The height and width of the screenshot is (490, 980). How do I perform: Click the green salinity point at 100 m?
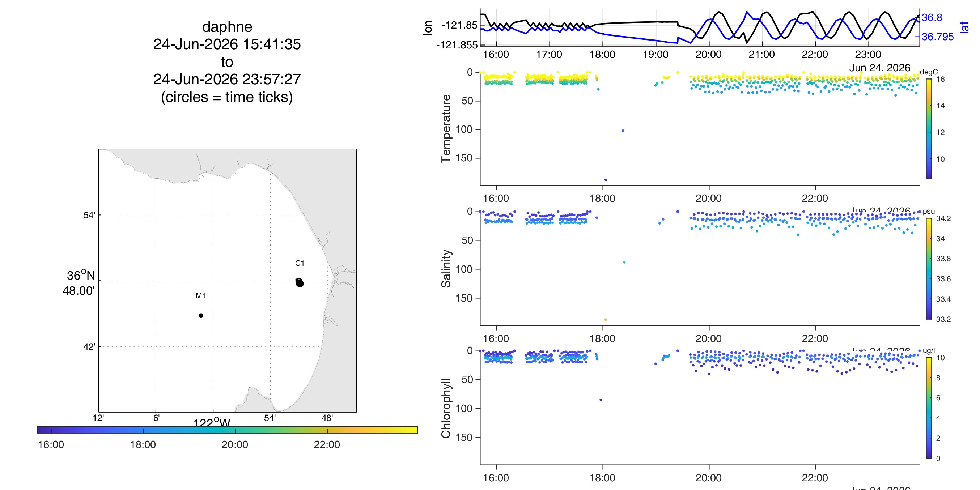624,262
